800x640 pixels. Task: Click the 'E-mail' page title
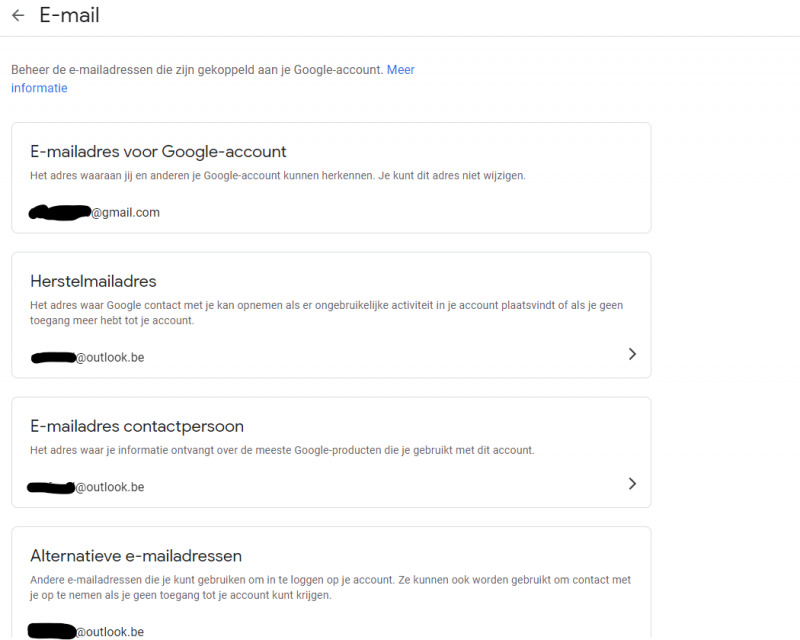click(69, 16)
